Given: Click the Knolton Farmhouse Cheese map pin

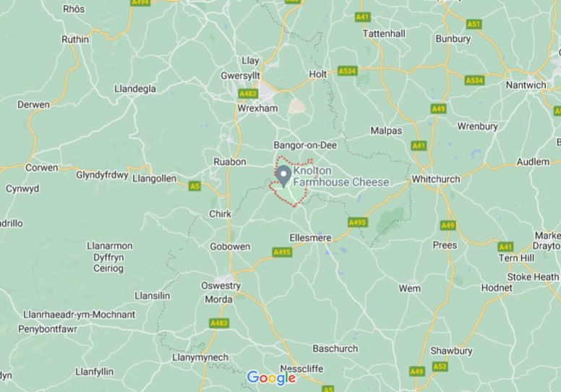Looking at the screenshot, I should click(x=283, y=176).
